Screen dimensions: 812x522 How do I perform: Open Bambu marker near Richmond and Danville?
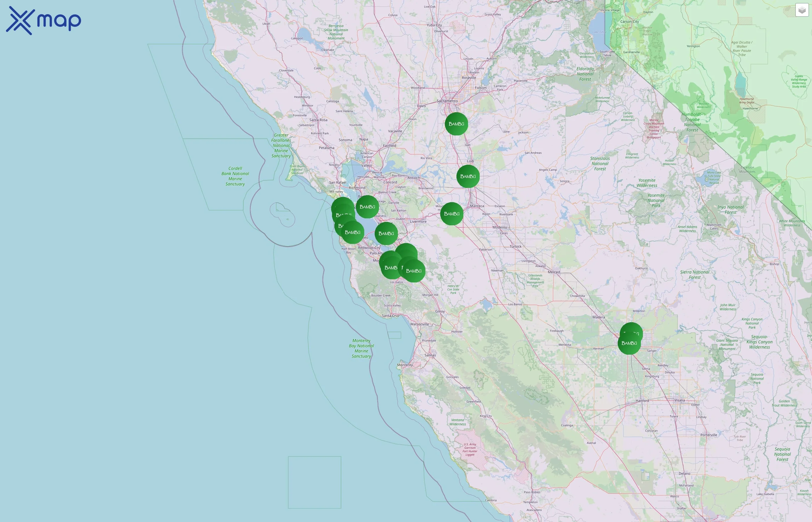(367, 207)
